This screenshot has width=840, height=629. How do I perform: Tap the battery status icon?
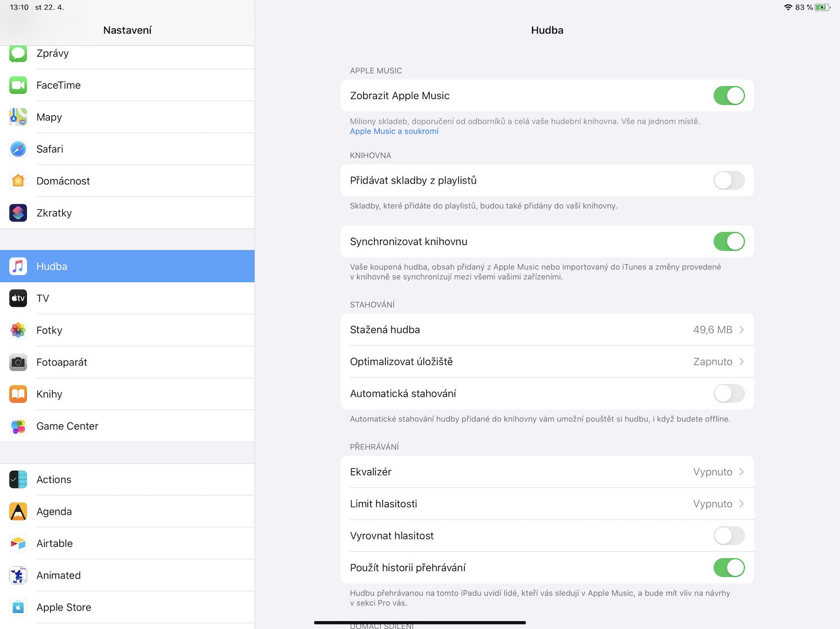pyautogui.click(x=823, y=7)
